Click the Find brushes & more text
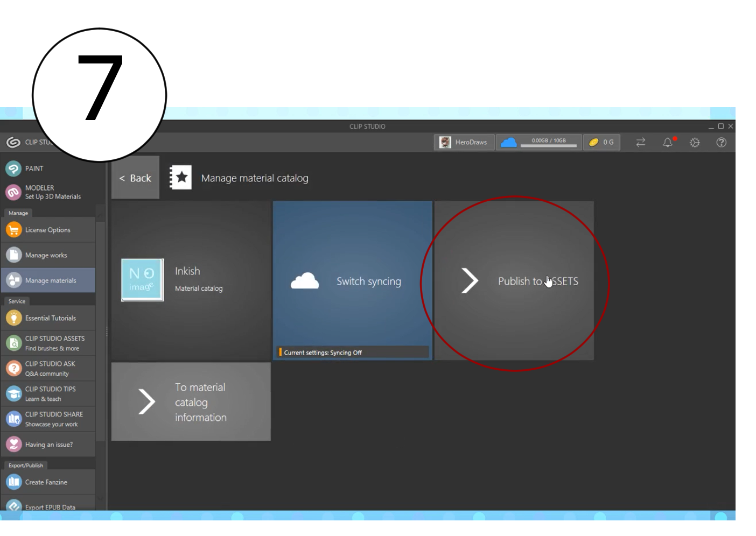Viewport: 756px width, 536px height. coord(52,349)
